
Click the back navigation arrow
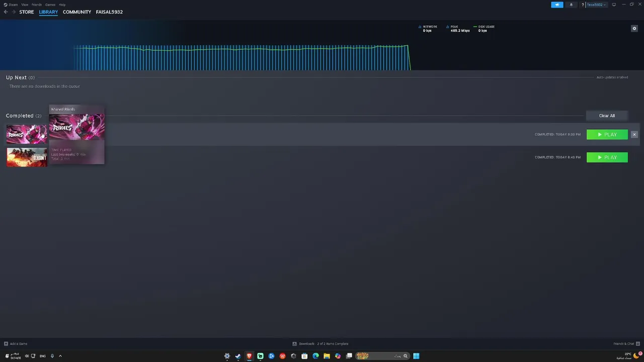click(x=6, y=12)
